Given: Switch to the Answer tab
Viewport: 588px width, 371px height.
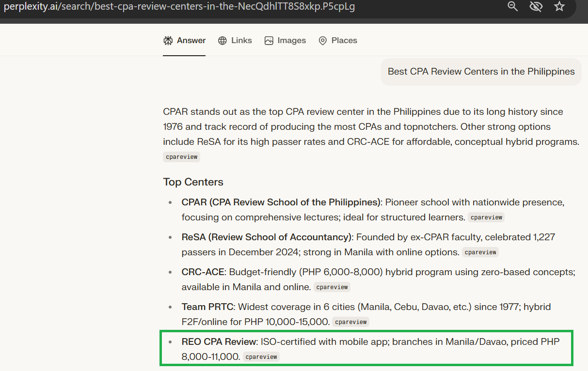Looking at the screenshot, I should pyautogui.click(x=184, y=41).
